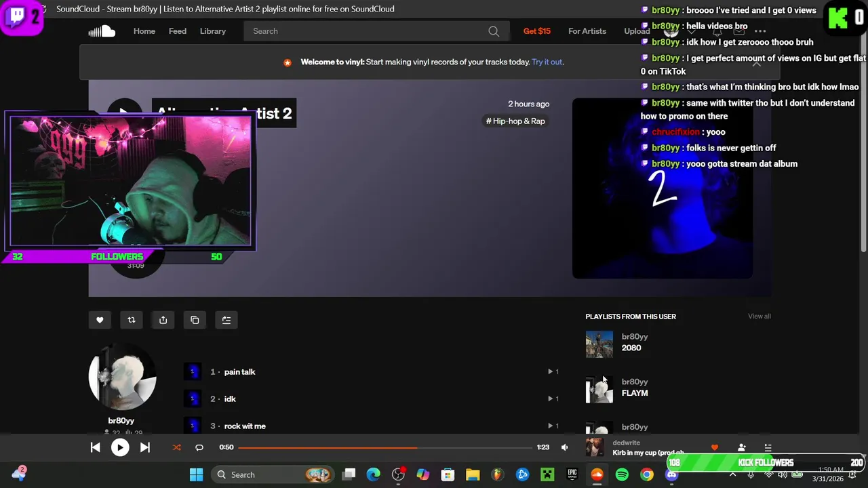Click the Alternative Artist 2 playlist title
The image size is (868, 488).
[224, 113]
